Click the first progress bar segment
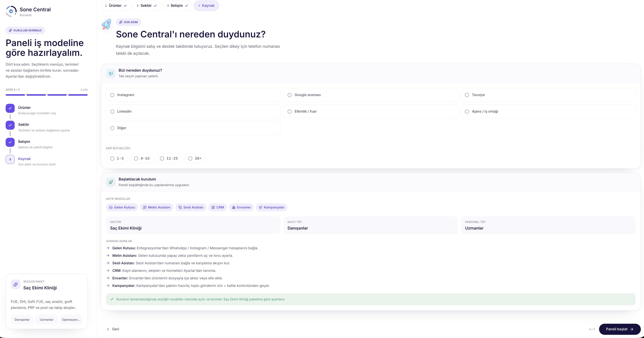Viewport: 644px width, 338px height. (x=15, y=95)
